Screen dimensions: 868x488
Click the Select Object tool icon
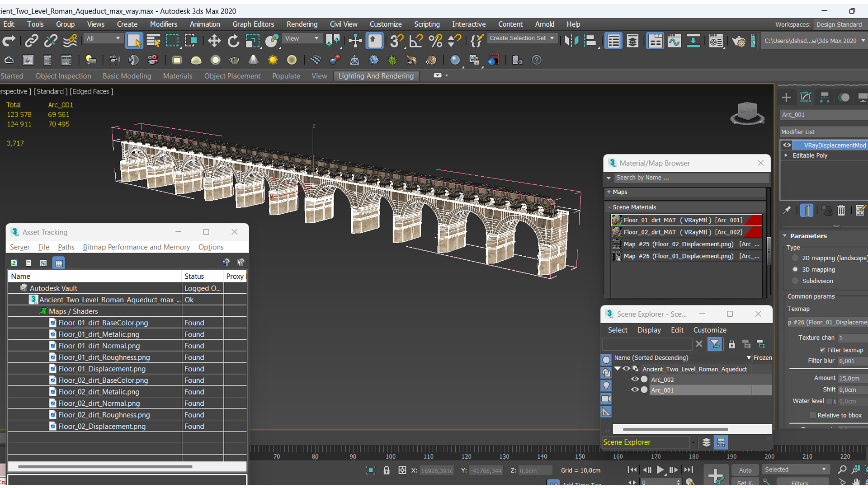coord(133,41)
